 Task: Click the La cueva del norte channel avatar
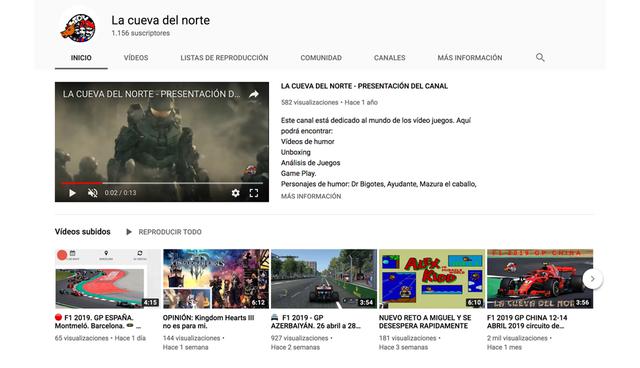(78, 27)
